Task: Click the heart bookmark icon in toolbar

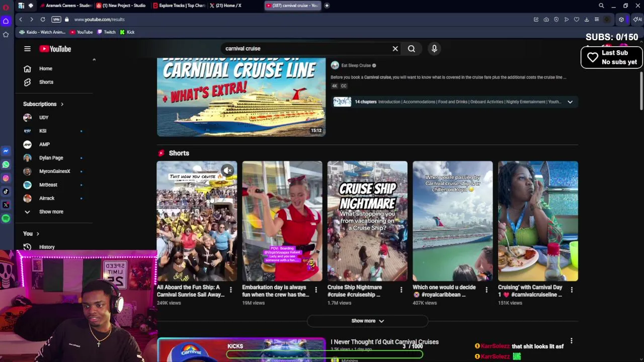Action: [577, 19]
